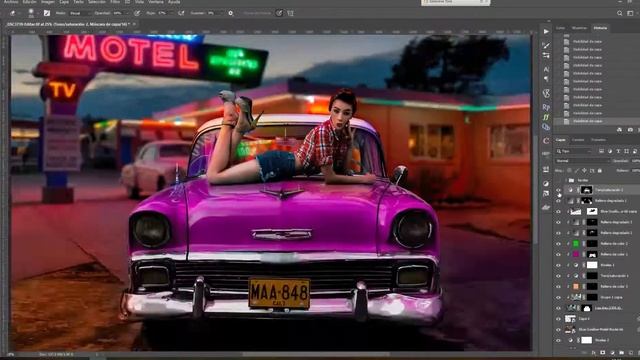This screenshot has height=360, width=640.
Task: Filter layers by pixel layers icon
Action: pyautogui.click(x=601, y=151)
